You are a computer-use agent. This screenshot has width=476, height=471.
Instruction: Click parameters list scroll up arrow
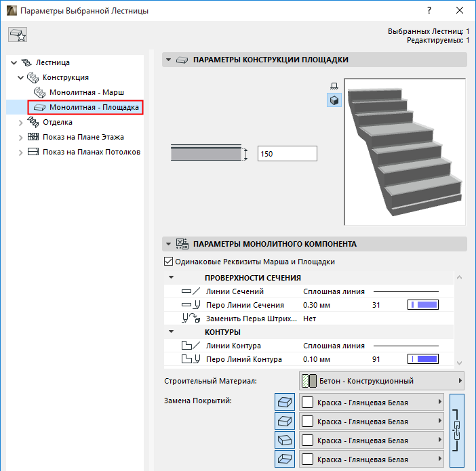coord(460,277)
